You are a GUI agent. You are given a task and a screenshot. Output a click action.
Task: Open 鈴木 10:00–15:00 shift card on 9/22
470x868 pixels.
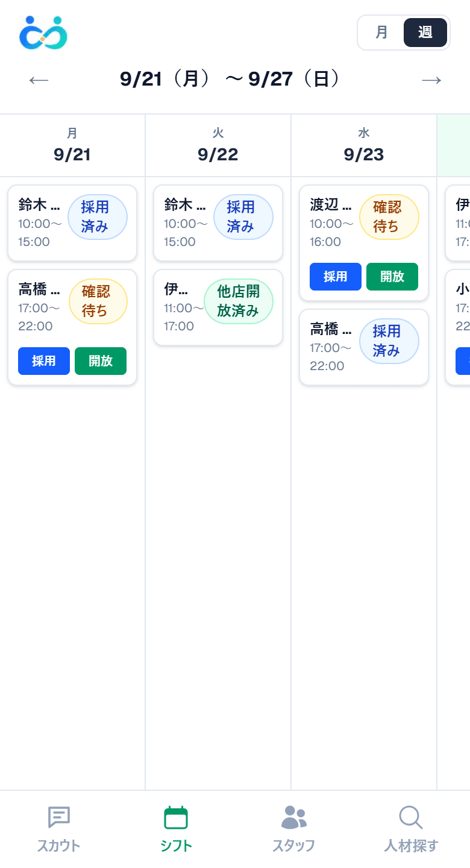coord(218,223)
